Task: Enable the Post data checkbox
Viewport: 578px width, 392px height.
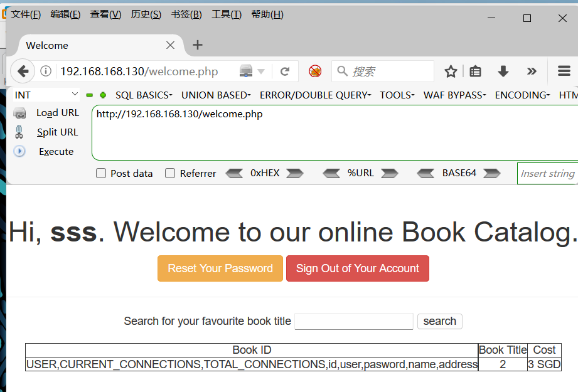Action: [101, 173]
